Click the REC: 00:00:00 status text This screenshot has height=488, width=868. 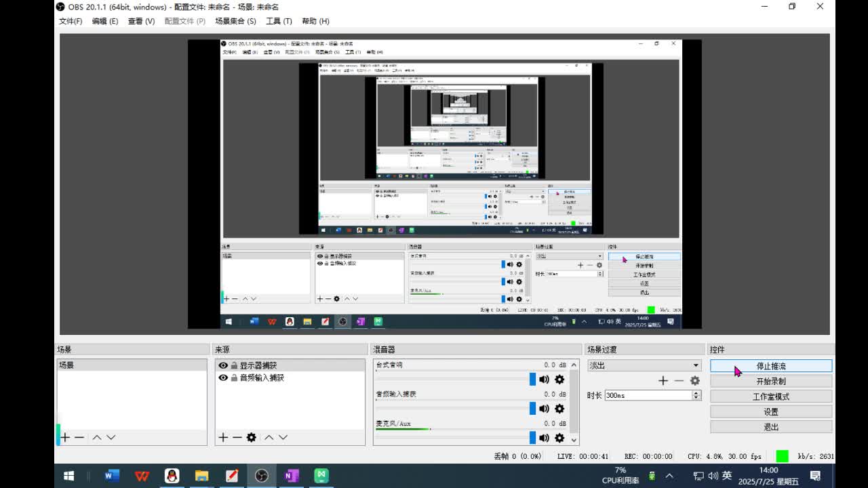tap(648, 457)
